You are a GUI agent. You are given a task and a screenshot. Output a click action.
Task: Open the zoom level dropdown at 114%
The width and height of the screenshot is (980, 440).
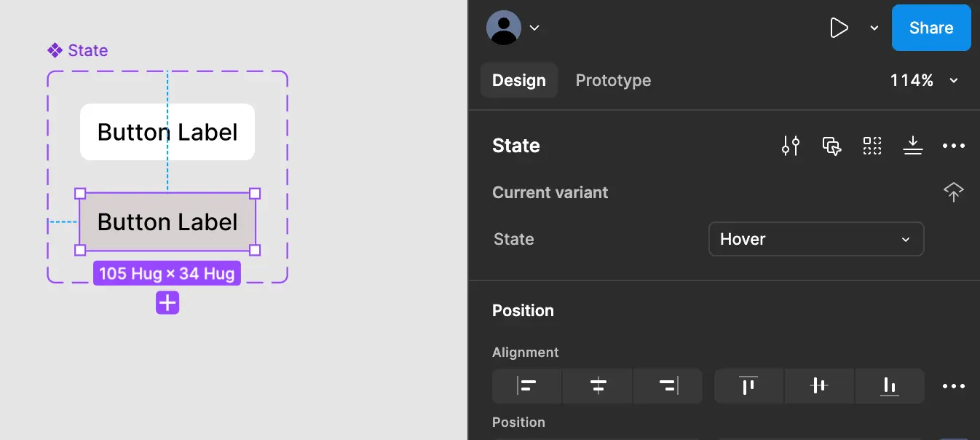pyautogui.click(x=922, y=80)
